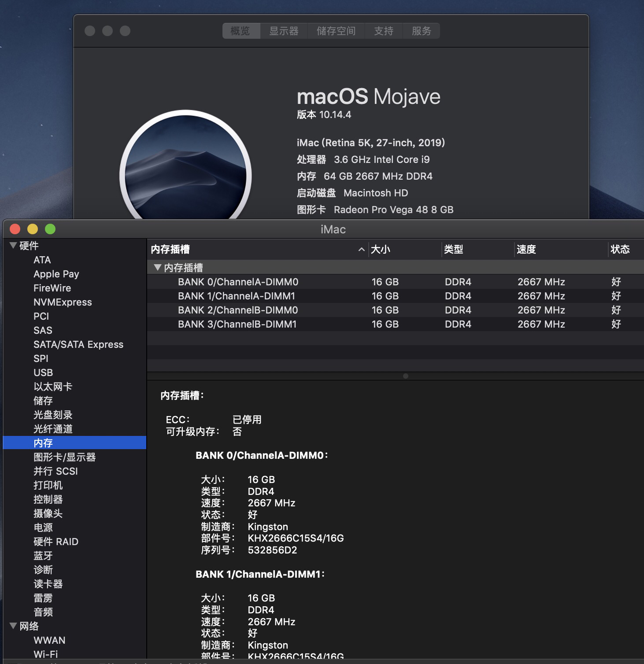Select 读卡器 in the sidebar

pyautogui.click(x=48, y=584)
